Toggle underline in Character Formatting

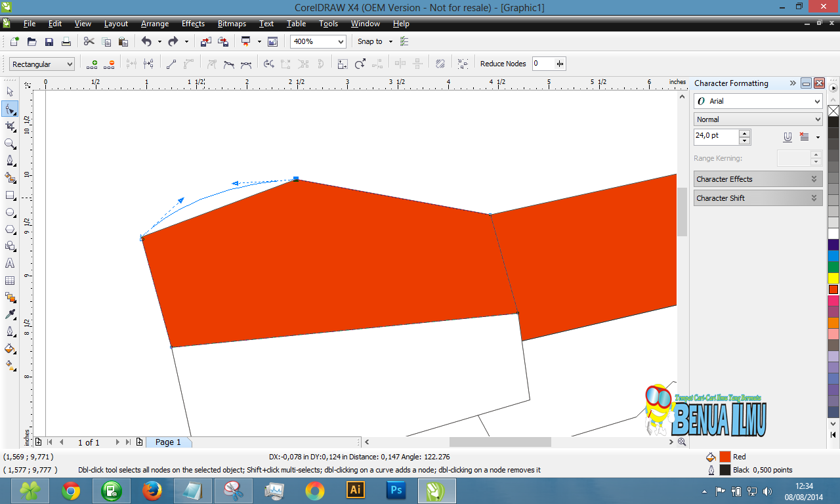coord(787,137)
